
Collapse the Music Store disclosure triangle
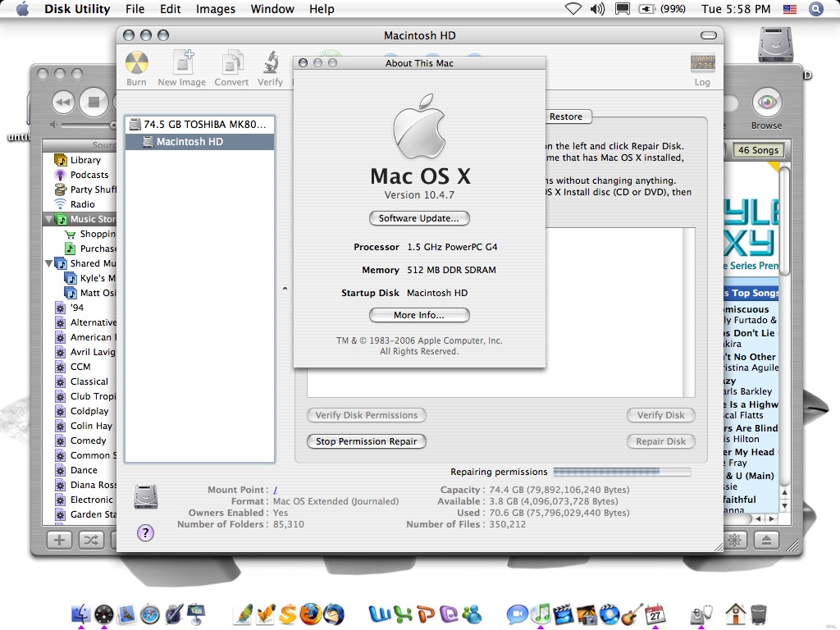pyautogui.click(x=49, y=219)
